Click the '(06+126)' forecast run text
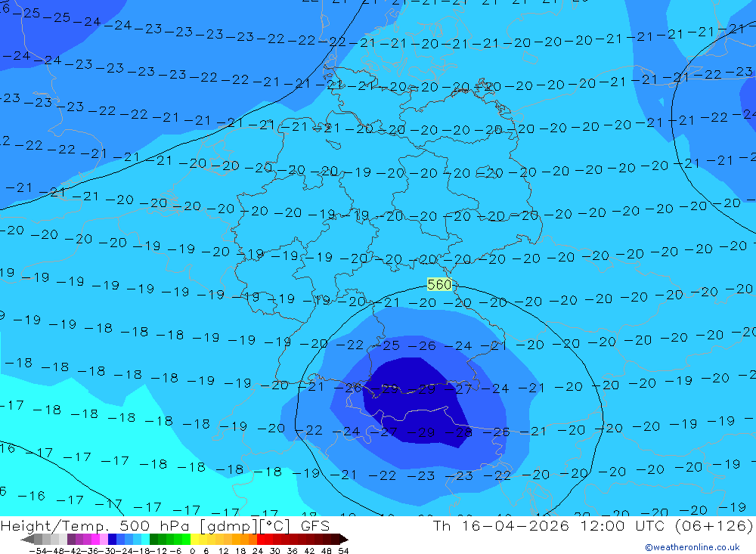 [x=714, y=525]
